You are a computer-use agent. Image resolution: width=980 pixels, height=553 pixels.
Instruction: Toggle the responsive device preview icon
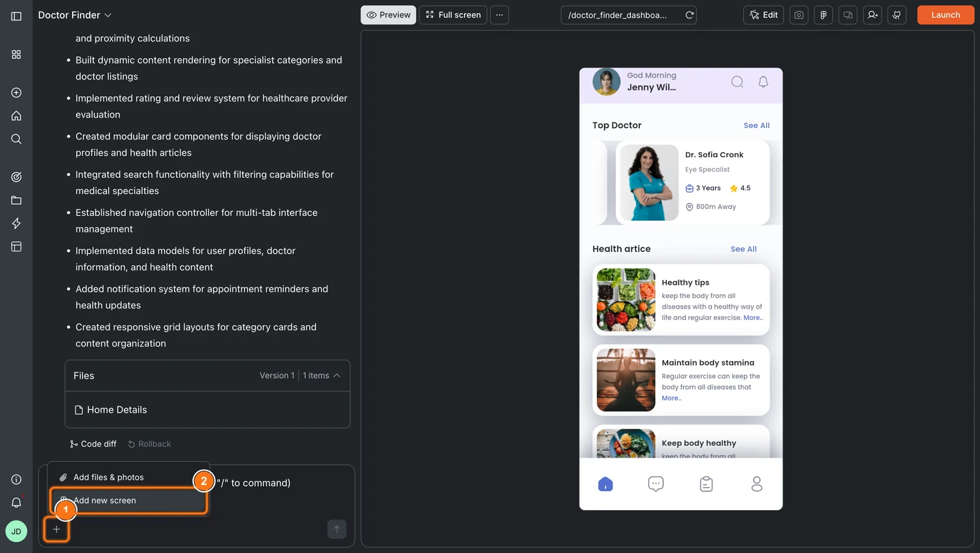point(847,14)
